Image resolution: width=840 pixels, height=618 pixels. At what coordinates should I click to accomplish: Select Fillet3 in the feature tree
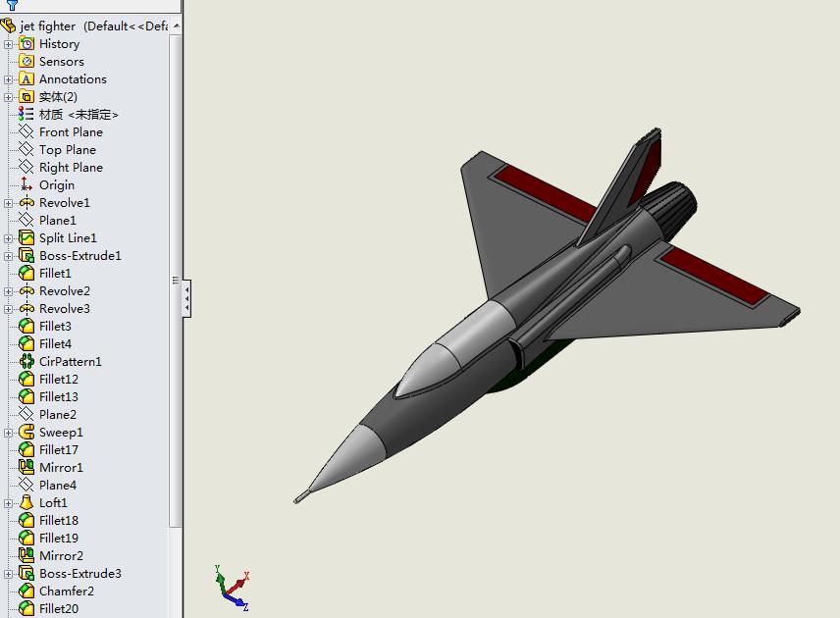click(55, 326)
